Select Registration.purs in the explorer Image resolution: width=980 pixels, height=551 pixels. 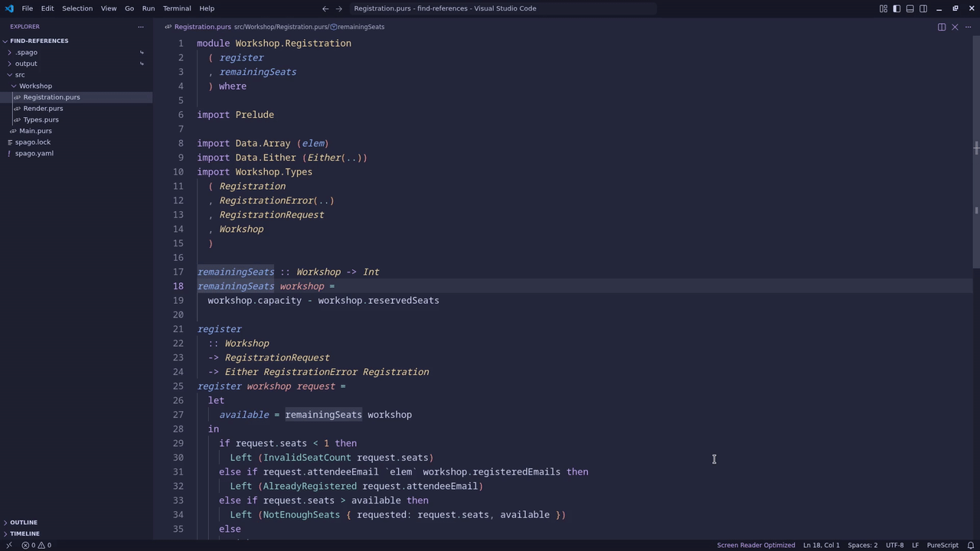point(77,97)
